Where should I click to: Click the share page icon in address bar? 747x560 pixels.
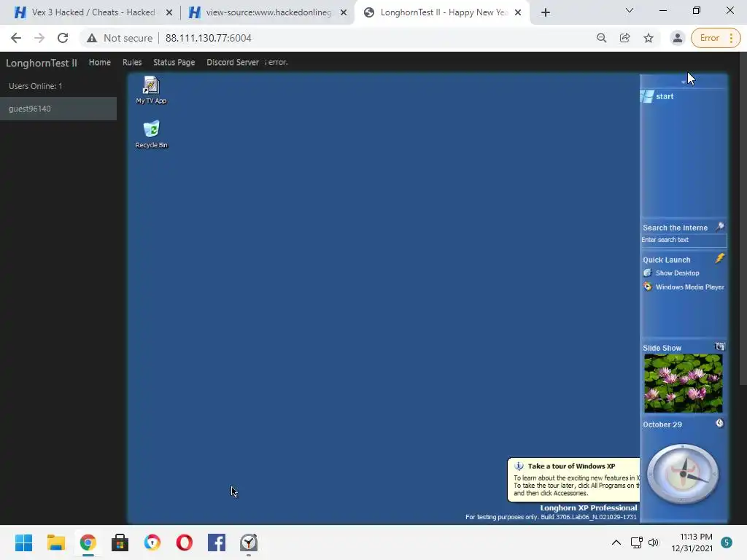pos(625,38)
